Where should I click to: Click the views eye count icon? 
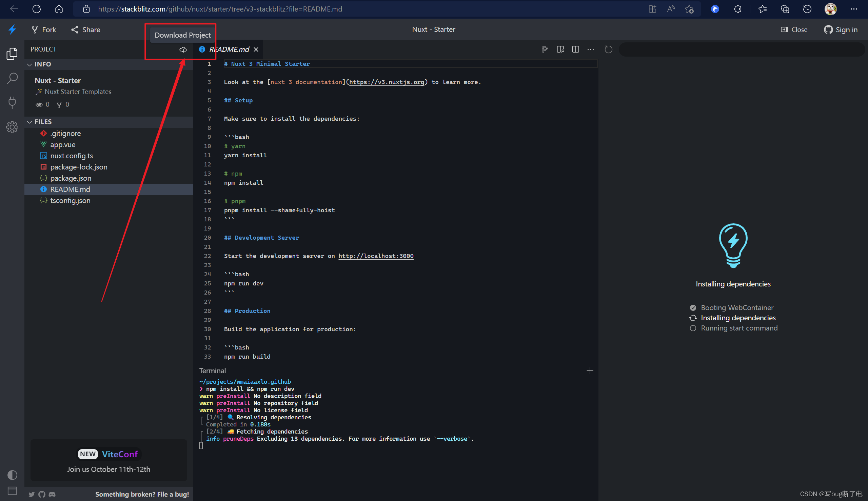[39, 105]
